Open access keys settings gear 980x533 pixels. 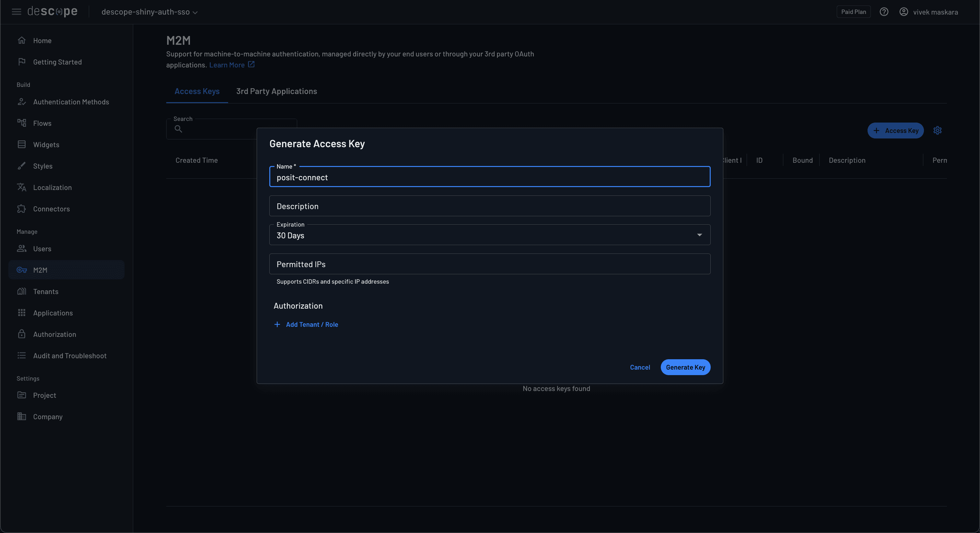tap(938, 130)
